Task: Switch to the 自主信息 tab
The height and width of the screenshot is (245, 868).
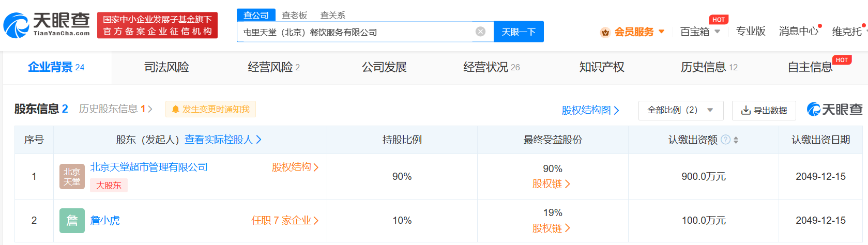Action: 810,67
